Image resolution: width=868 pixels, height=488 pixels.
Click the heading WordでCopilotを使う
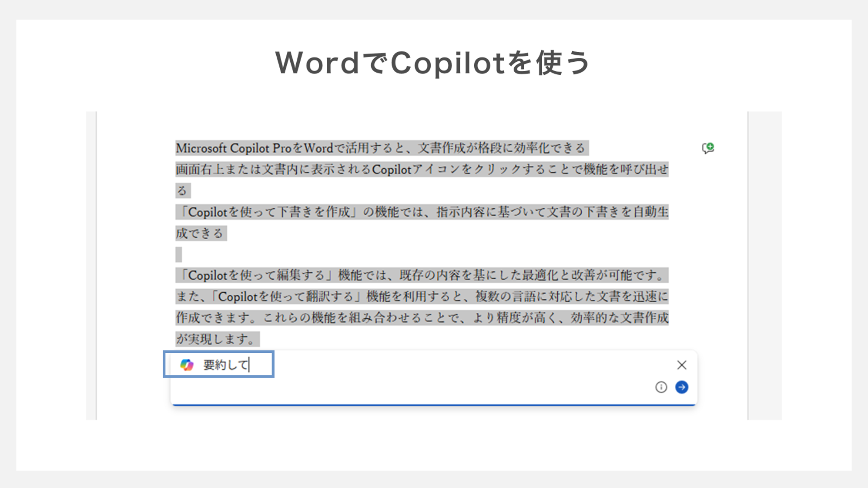(433, 63)
